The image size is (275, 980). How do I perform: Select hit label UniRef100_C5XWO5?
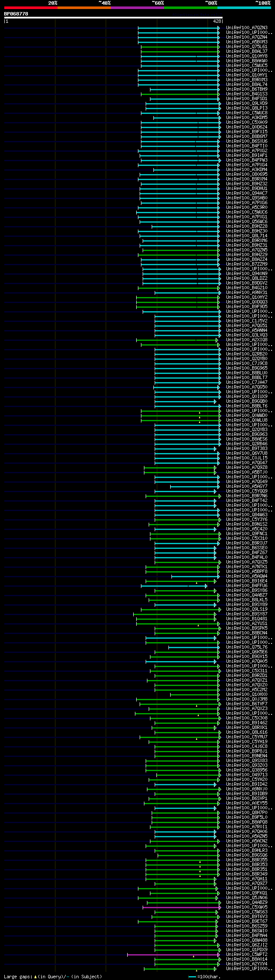(x=247, y=907)
